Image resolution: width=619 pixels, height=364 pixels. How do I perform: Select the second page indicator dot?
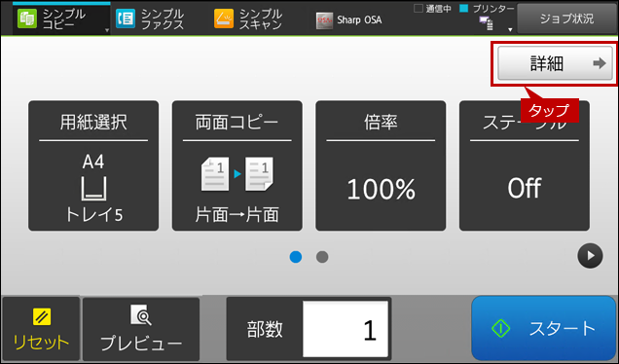(322, 257)
